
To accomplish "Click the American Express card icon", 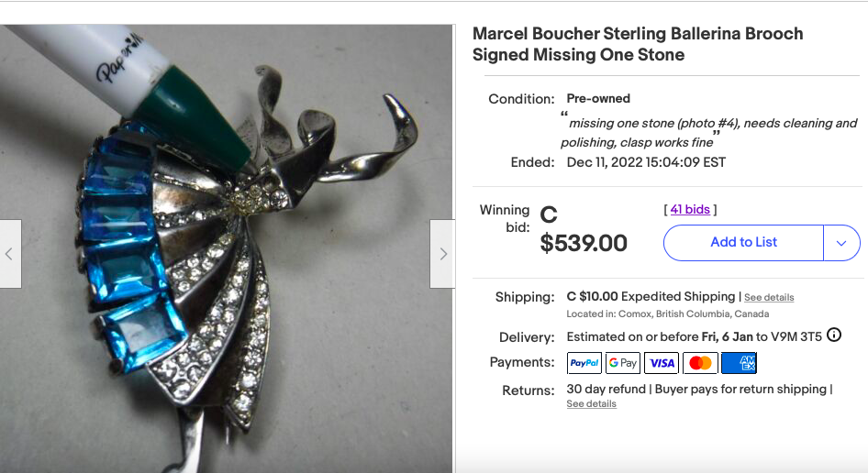I will [x=739, y=363].
